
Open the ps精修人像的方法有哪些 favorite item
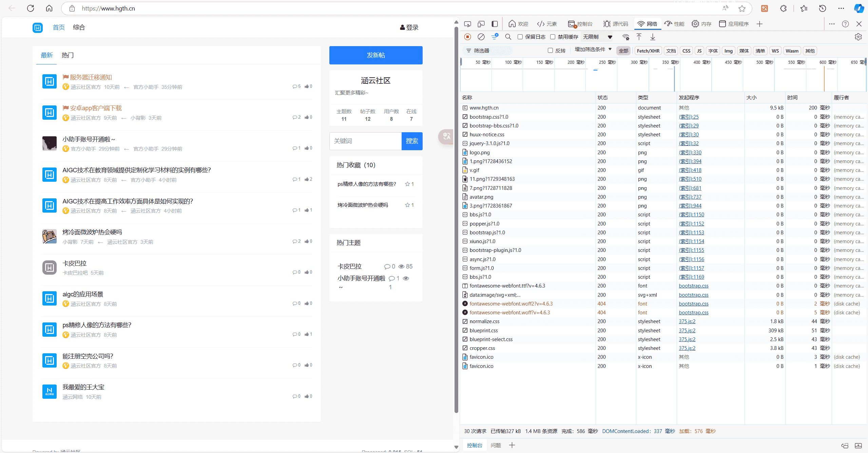click(x=367, y=184)
